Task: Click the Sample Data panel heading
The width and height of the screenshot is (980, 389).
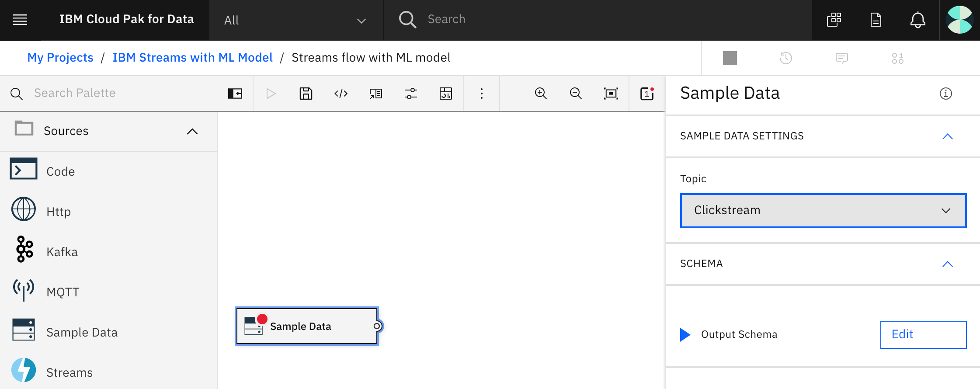Action: tap(730, 93)
